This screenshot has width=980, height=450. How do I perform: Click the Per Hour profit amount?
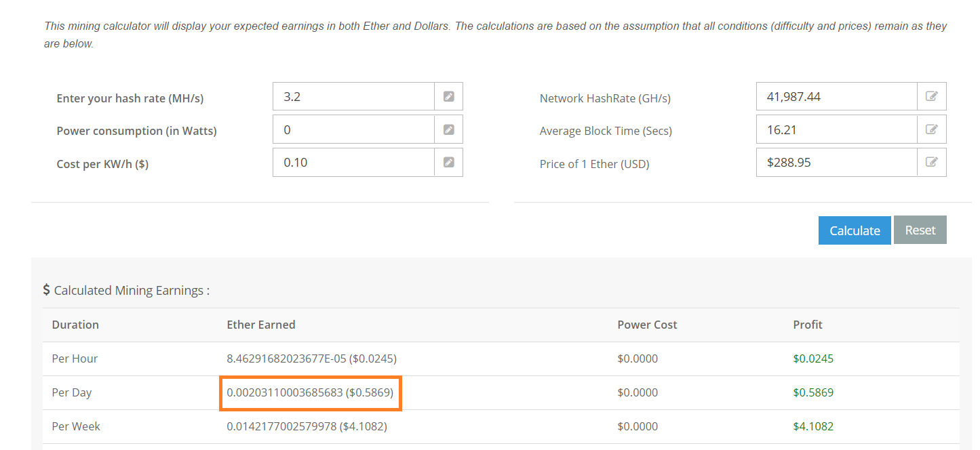point(813,359)
